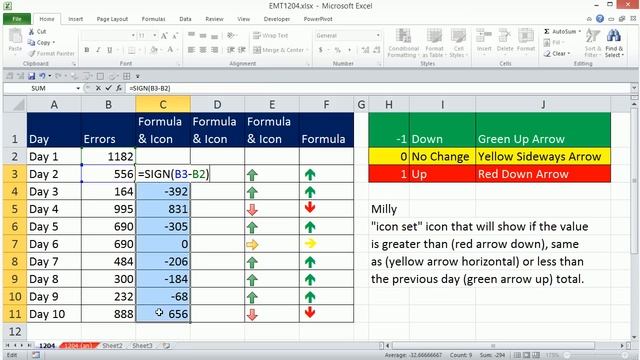Open the Sheet2 worksheet tab
Image resolution: width=640 pixels, height=360 pixels.
[x=112, y=346]
